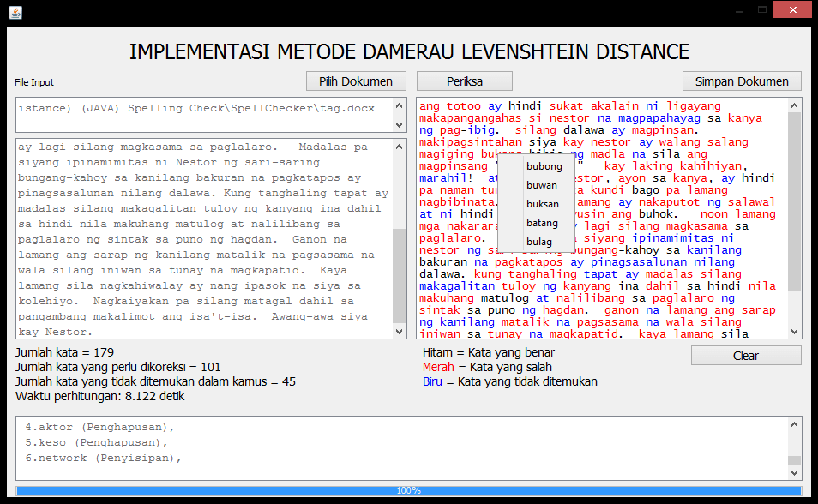The height and width of the screenshot is (504, 818).
Task: Run the check with Periksa button
Action: (x=464, y=81)
